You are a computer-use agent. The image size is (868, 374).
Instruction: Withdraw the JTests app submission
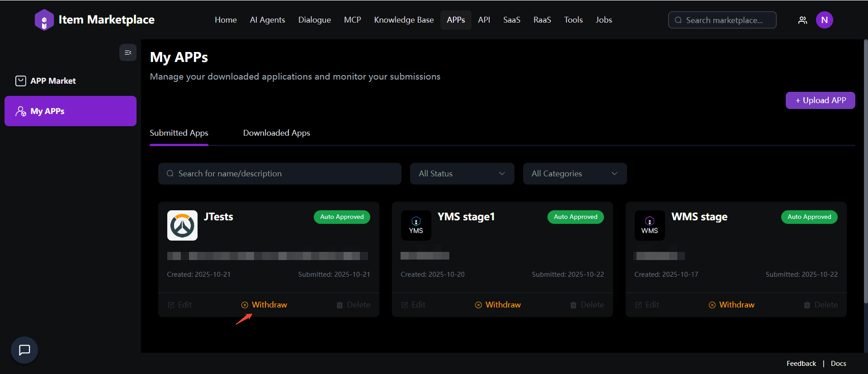pyautogui.click(x=264, y=305)
